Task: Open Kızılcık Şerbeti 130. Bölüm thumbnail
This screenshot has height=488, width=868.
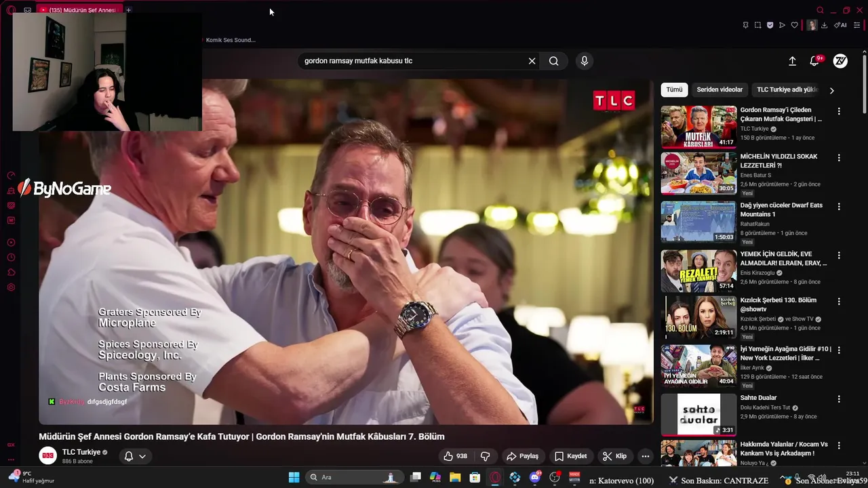Action: pos(698,317)
